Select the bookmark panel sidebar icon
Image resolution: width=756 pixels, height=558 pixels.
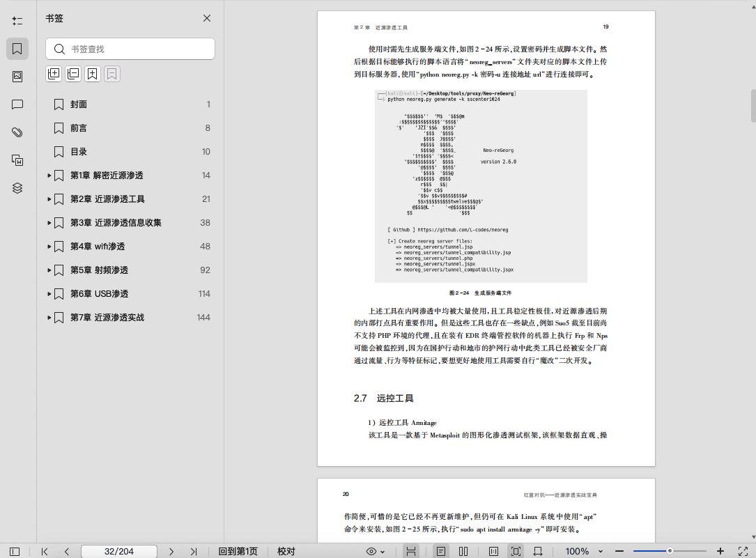coord(17,49)
